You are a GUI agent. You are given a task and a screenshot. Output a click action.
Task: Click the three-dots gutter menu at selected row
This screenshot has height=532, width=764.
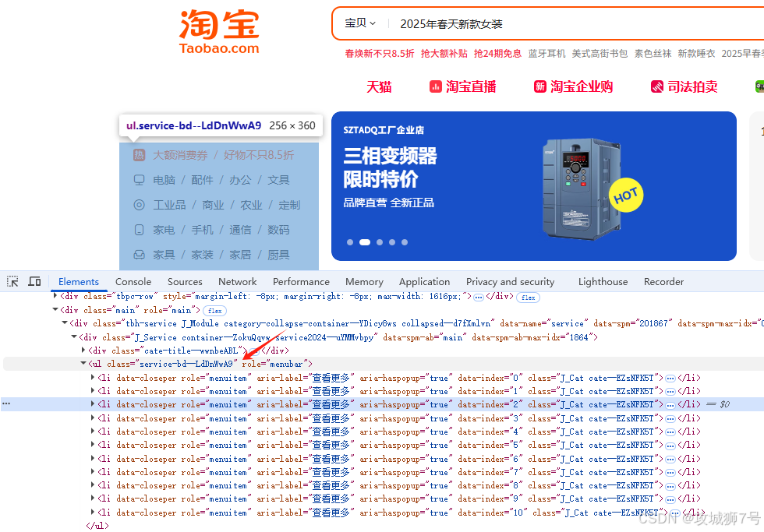[6, 403]
